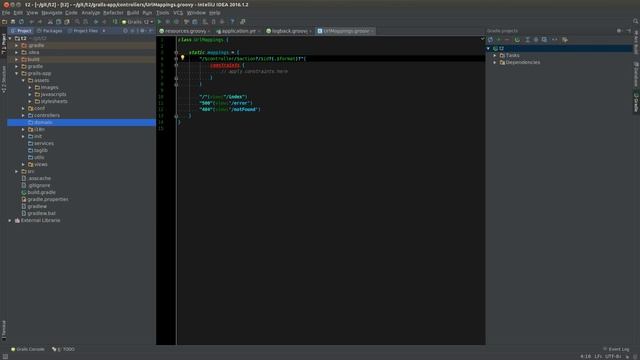This screenshot has height=360, width=640.
Task: Collapse the assets folder
Action: 23,80
